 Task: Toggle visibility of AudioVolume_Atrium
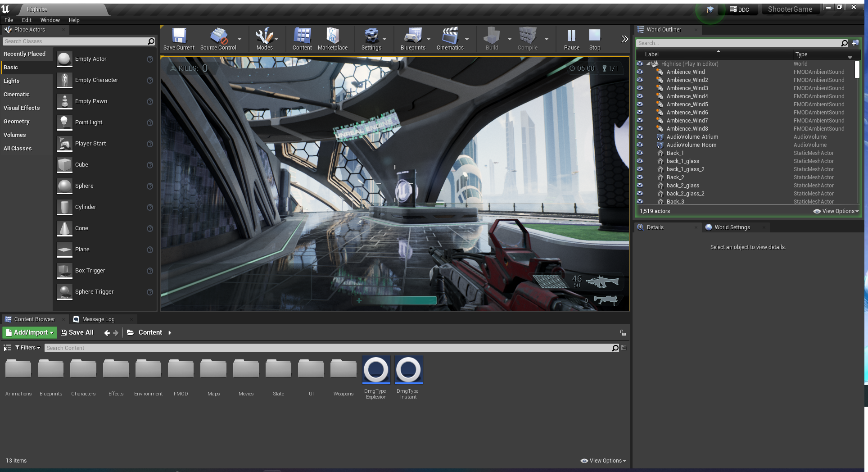click(640, 136)
